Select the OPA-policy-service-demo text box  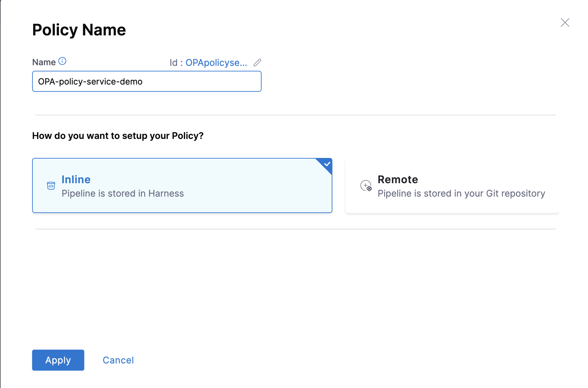click(x=147, y=81)
